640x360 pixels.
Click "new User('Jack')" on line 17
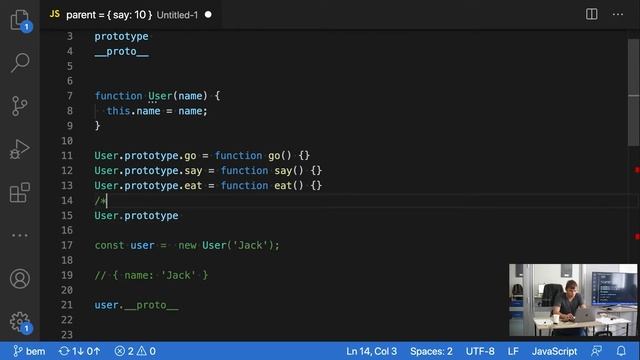(226, 245)
